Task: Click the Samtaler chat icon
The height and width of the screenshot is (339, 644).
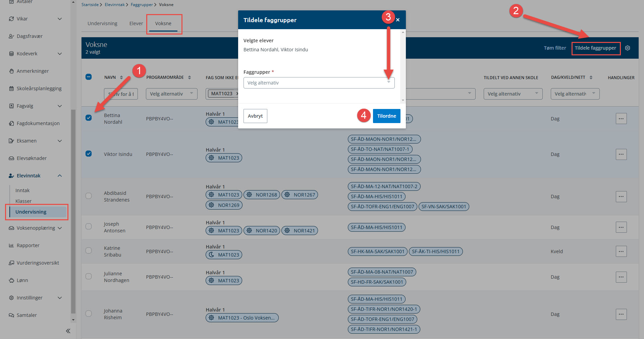Action: [11, 315]
